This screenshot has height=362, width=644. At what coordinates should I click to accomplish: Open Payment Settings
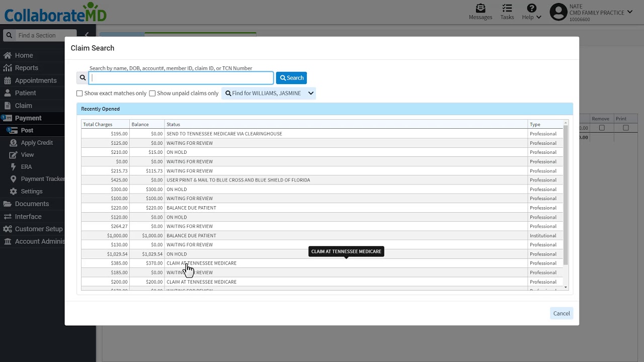pyautogui.click(x=31, y=192)
